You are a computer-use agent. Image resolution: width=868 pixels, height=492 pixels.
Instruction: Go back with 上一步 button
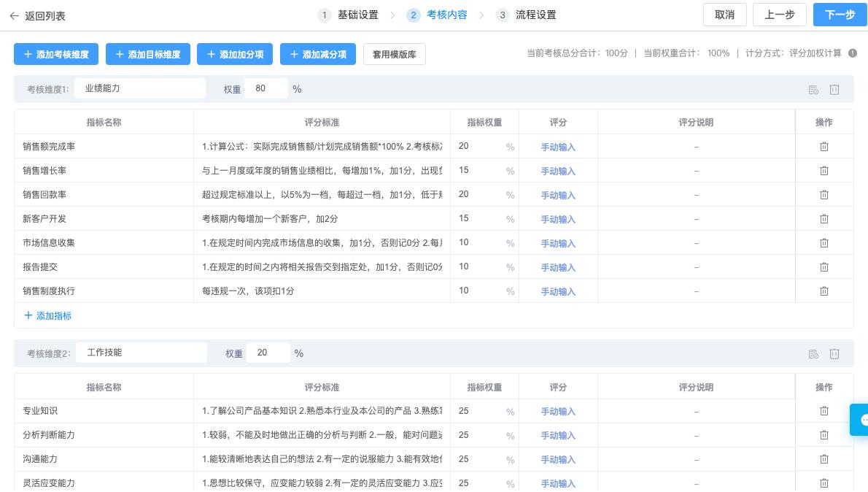(x=780, y=15)
